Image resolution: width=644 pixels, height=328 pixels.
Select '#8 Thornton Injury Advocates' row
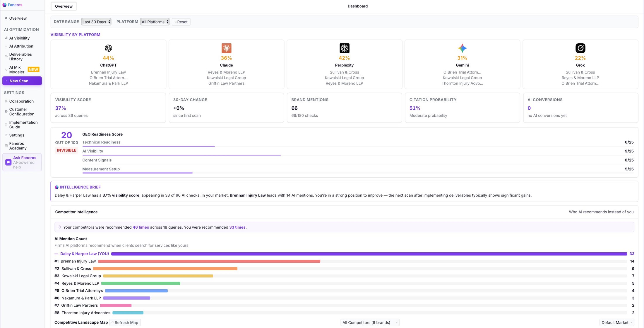coord(344,313)
